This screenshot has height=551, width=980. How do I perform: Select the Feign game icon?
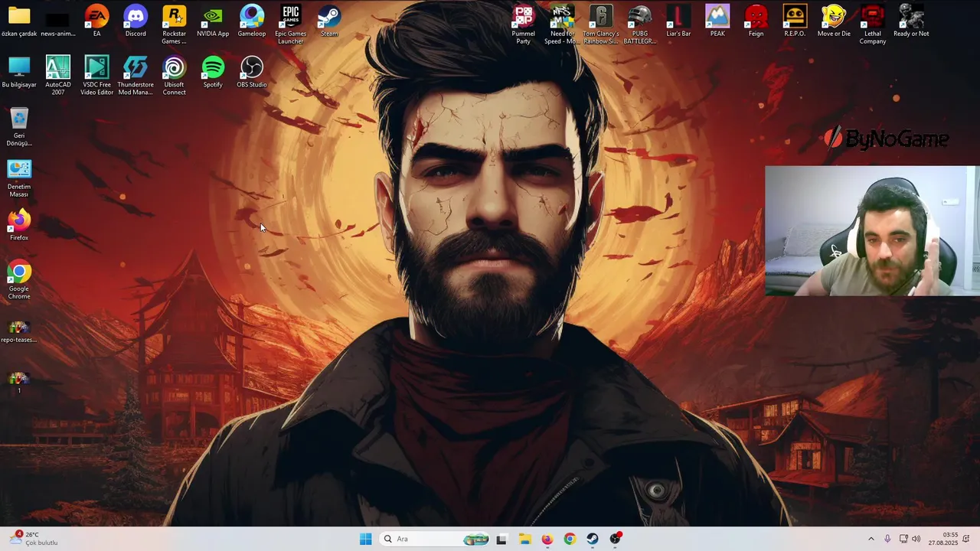[x=756, y=21]
